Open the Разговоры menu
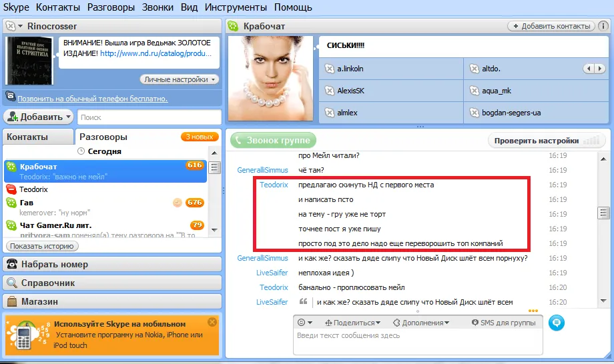This screenshot has width=614, height=364. click(111, 7)
